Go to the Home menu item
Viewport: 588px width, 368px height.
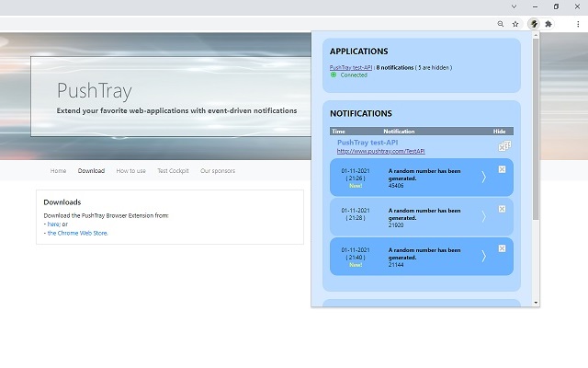point(58,171)
